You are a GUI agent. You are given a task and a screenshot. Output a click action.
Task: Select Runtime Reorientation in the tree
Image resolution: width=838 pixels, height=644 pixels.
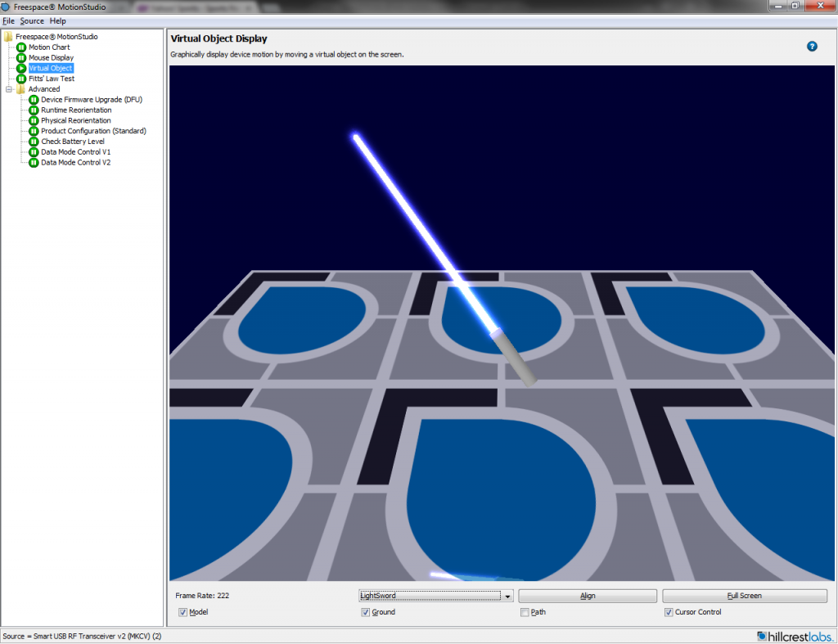click(76, 110)
